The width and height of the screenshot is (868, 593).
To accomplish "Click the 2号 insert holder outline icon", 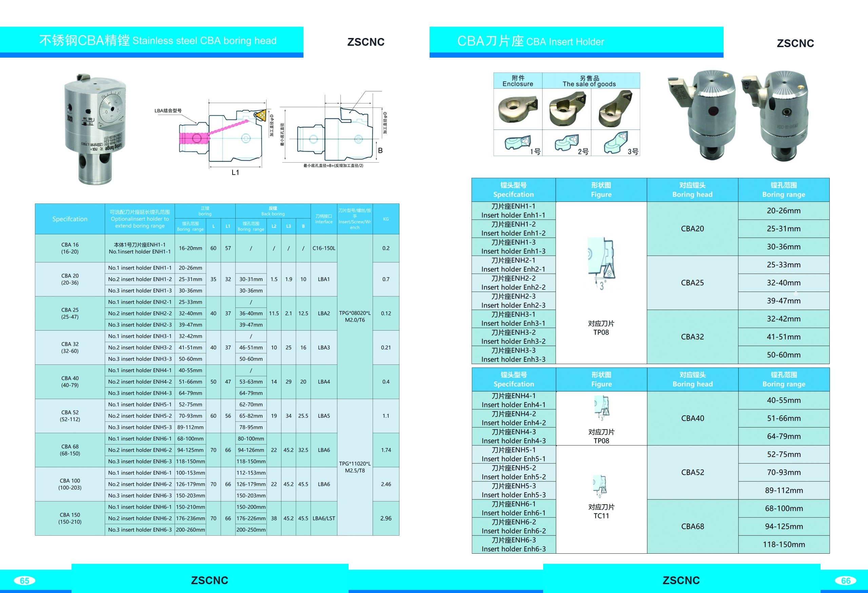I will pyautogui.click(x=567, y=142).
